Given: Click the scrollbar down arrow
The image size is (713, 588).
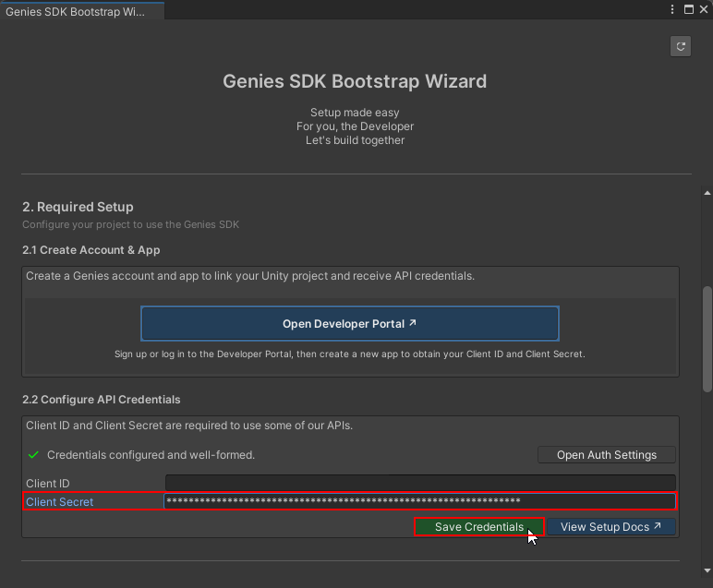Looking at the screenshot, I should (707, 570).
